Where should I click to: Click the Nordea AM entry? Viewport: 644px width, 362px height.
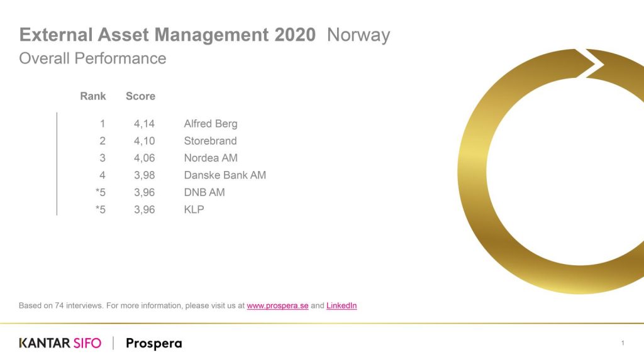pos(211,158)
